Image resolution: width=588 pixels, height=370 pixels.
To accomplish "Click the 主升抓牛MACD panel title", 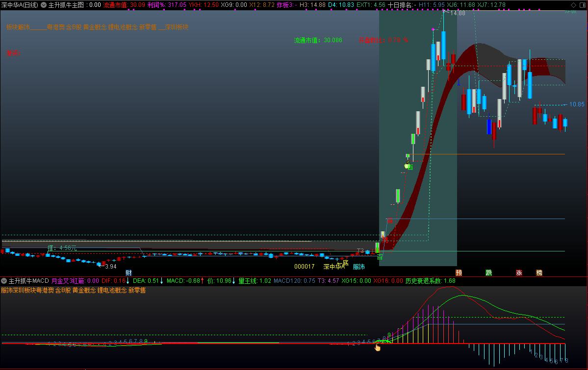I will pyautogui.click(x=29, y=281).
